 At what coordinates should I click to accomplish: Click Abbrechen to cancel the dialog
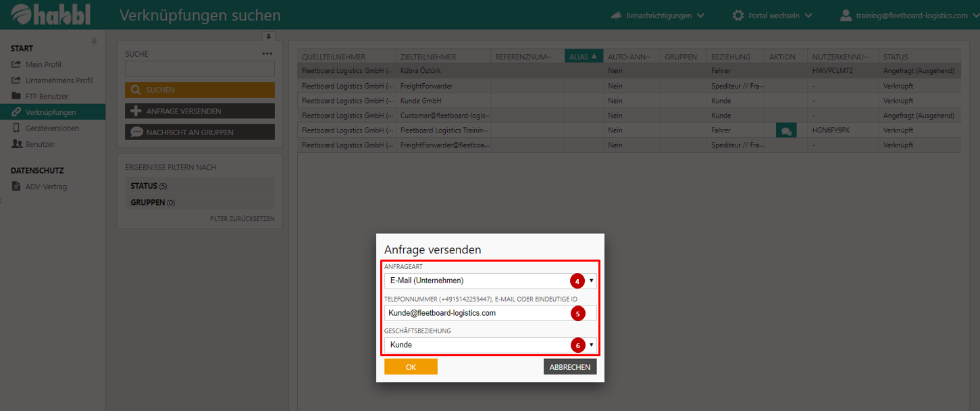pyautogui.click(x=570, y=367)
